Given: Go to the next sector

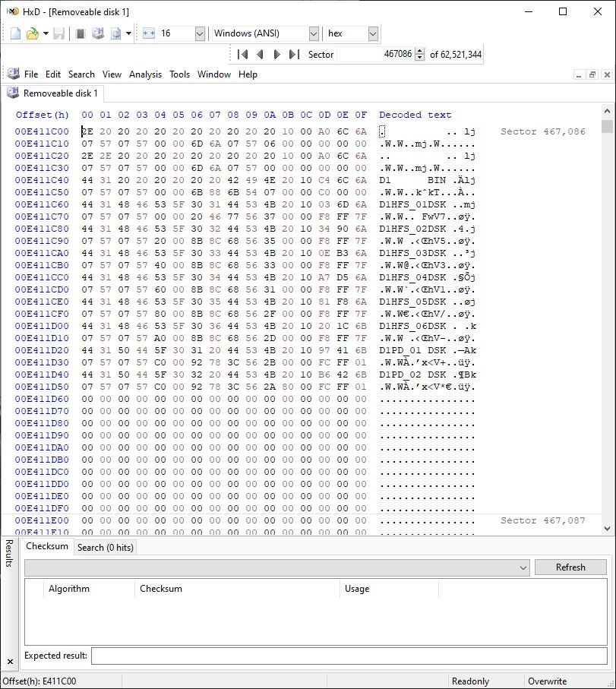Looking at the screenshot, I should tap(276, 55).
